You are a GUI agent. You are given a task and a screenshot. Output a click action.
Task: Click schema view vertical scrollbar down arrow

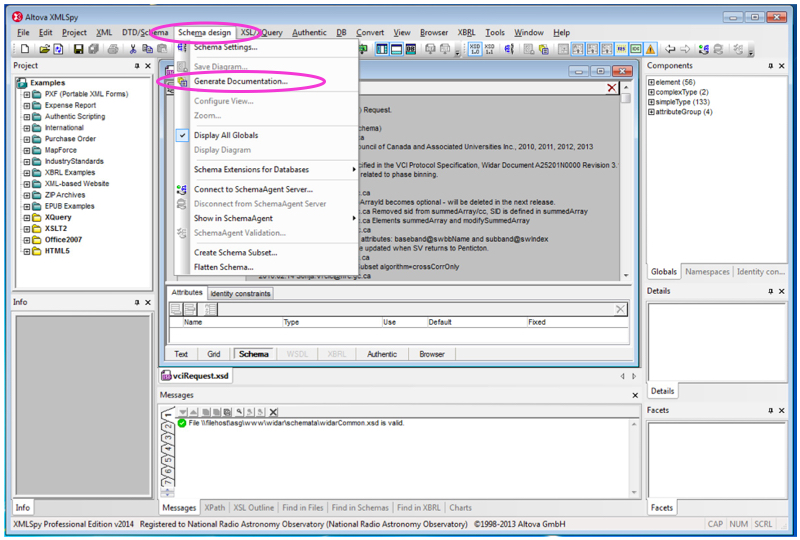626,276
